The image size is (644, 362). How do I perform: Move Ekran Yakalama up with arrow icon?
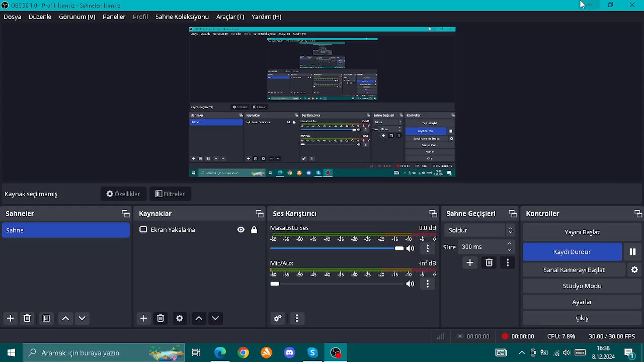(198, 318)
